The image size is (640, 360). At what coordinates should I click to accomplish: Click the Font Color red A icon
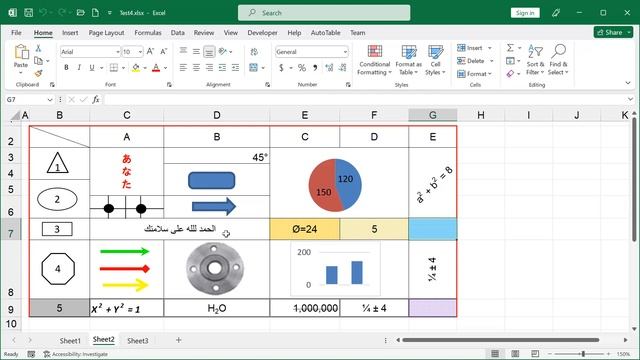point(156,68)
